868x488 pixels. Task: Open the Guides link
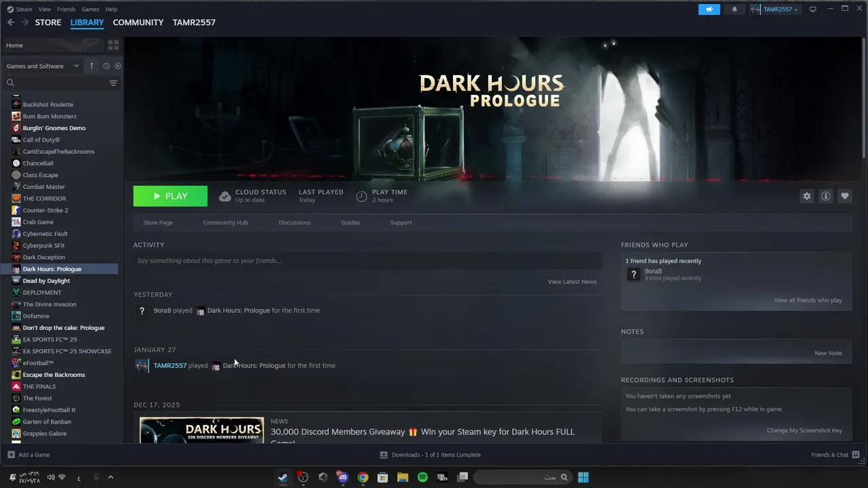pyautogui.click(x=351, y=222)
